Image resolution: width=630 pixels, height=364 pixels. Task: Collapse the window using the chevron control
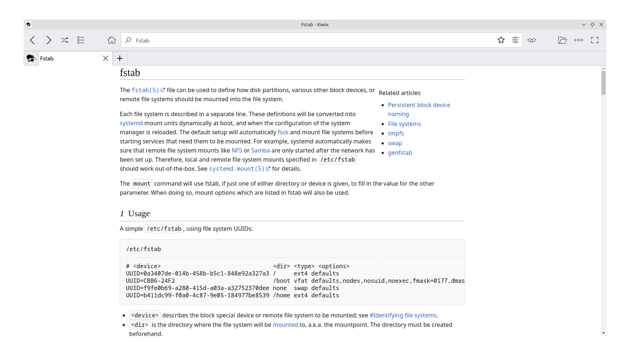[583, 24]
